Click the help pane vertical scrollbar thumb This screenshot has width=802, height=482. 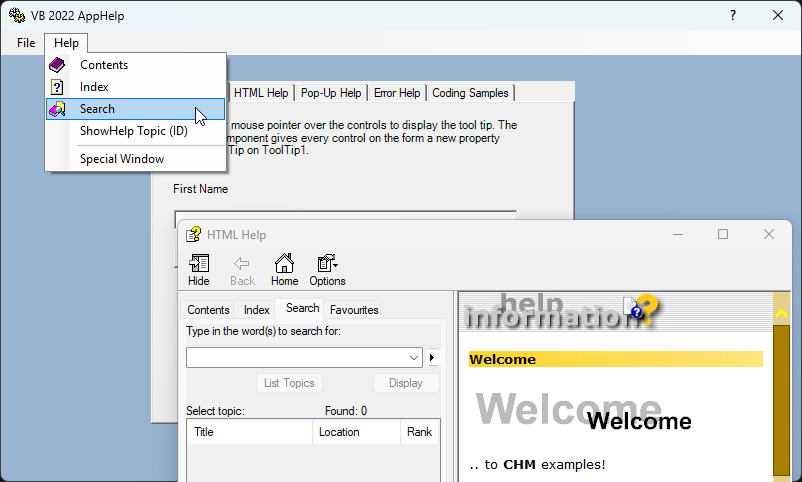pyautogui.click(x=782, y=400)
